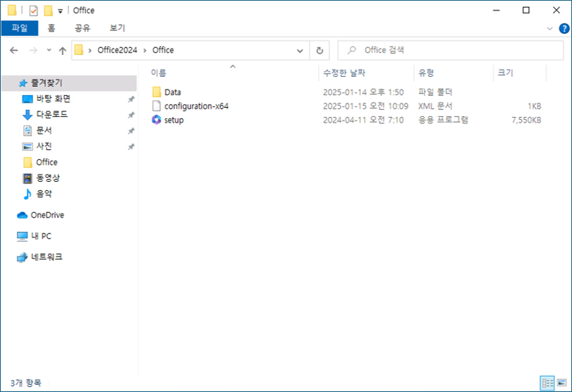Screen dimensions: 572x392
Task: Open the 공유 ribbon tab
Action: click(x=83, y=28)
